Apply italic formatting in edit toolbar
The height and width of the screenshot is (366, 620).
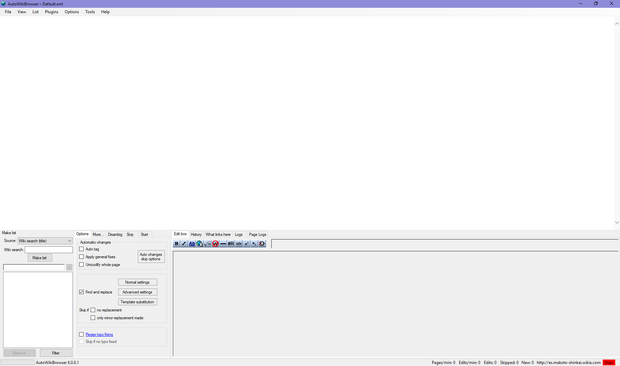pyautogui.click(x=184, y=243)
